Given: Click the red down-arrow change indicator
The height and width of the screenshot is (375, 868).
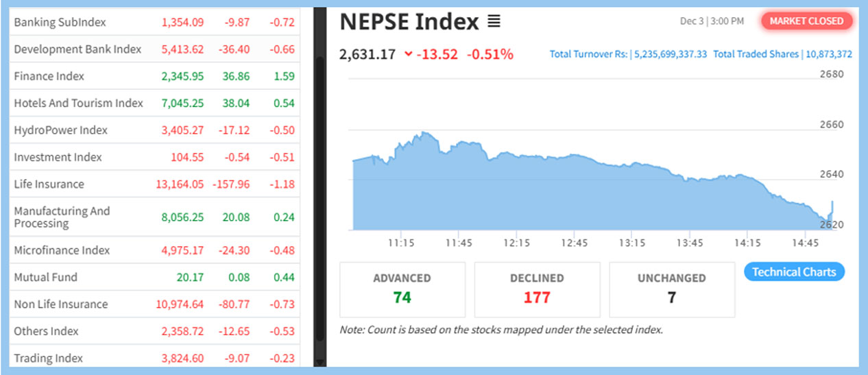Looking at the screenshot, I should click(x=409, y=54).
